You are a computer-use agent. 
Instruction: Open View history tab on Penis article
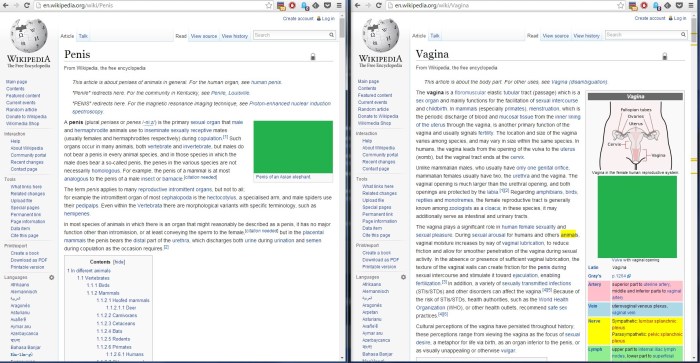(x=235, y=36)
